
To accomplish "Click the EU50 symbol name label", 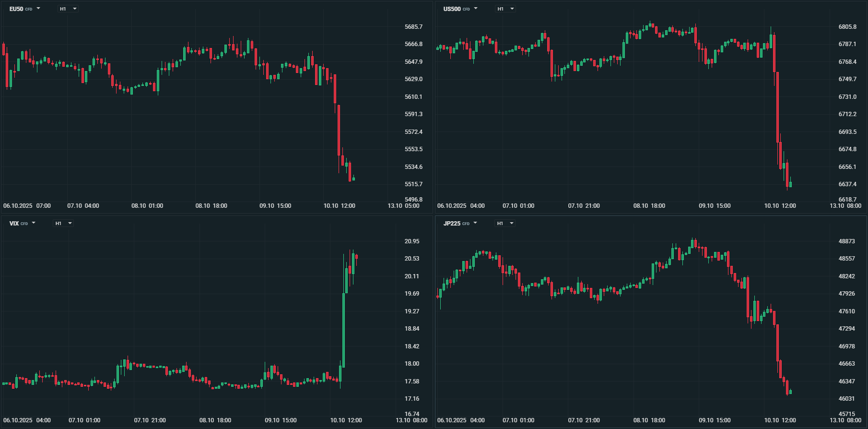I will [16, 9].
